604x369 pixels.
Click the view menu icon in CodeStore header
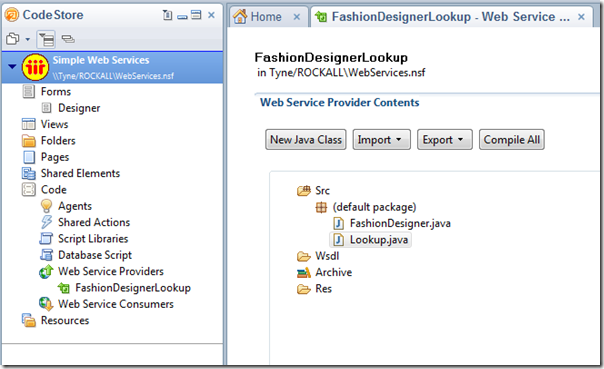[x=167, y=15]
